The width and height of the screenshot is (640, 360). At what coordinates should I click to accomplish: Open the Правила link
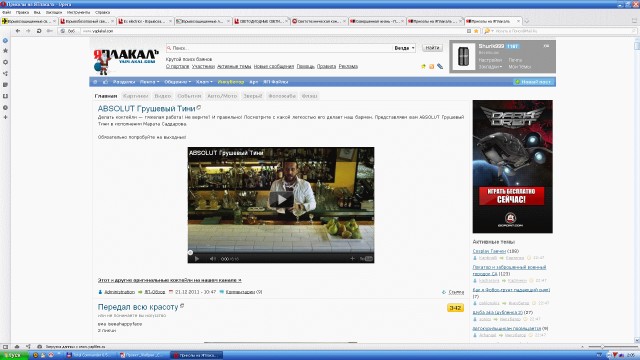point(326,67)
